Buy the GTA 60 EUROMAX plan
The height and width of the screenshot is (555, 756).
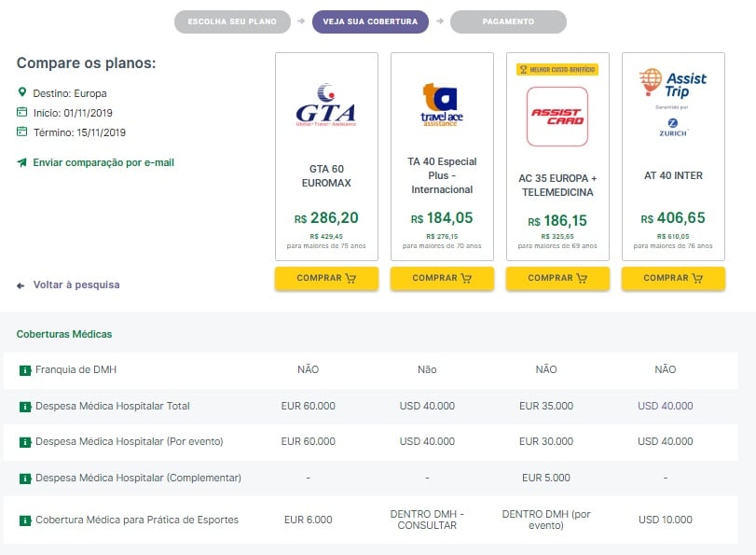click(x=326, y=279)
